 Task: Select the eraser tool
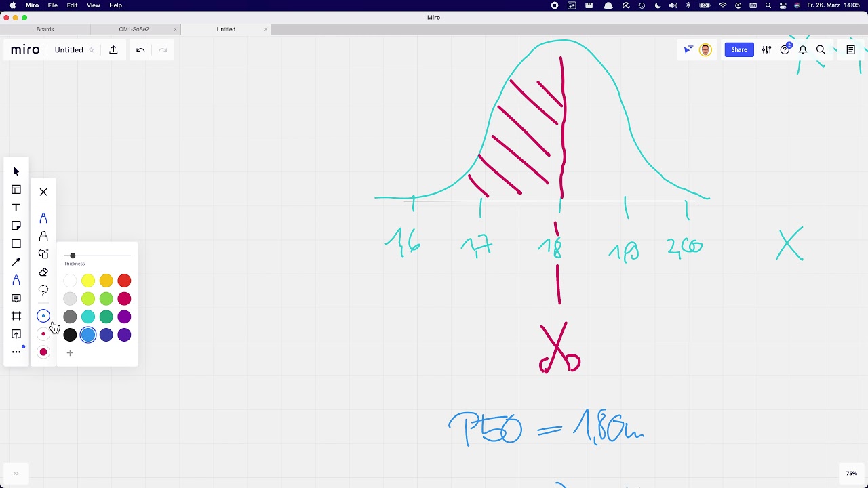click(x=43, y=272)
